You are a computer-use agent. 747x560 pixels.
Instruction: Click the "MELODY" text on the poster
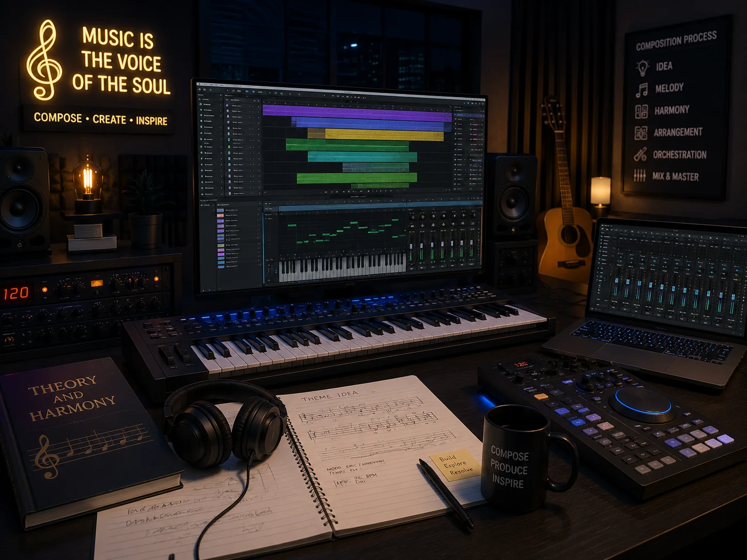(x=669, y=88)
